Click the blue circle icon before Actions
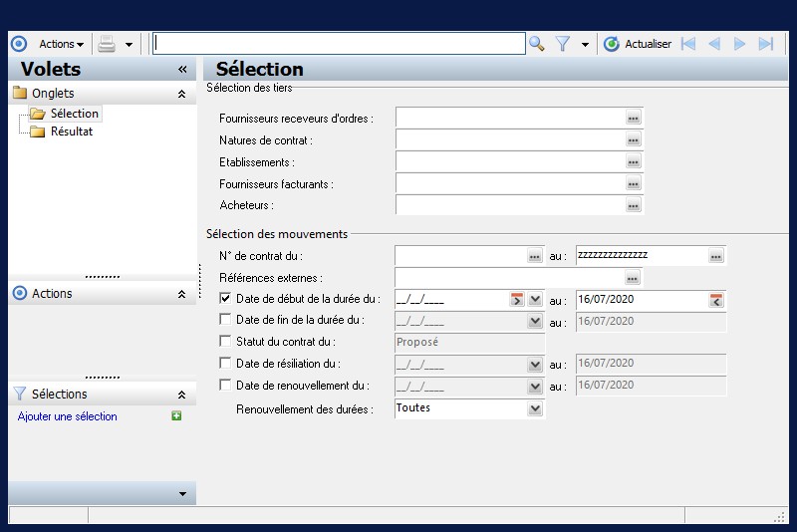This screenshot has width=797, height=532. pos(19,44)
